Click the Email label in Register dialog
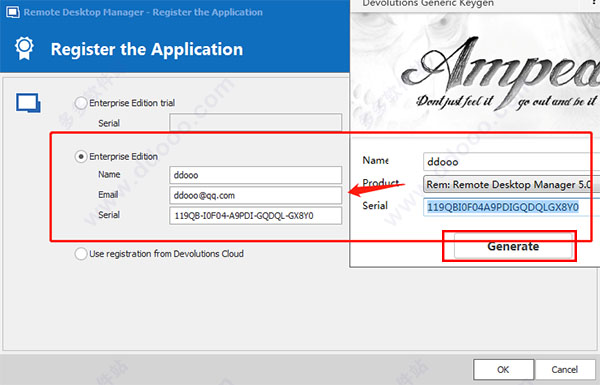The image size is (600, 385). (x=108, y=195)
